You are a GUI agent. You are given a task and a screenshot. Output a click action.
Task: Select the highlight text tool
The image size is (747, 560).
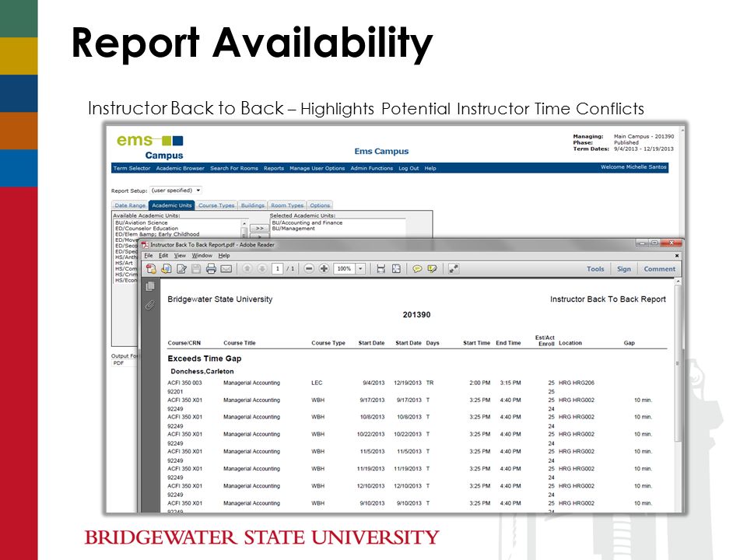[432, 269]
